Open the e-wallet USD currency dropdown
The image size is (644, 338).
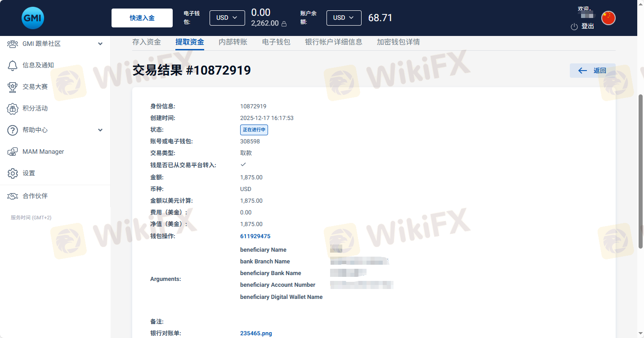pos(227,18)
